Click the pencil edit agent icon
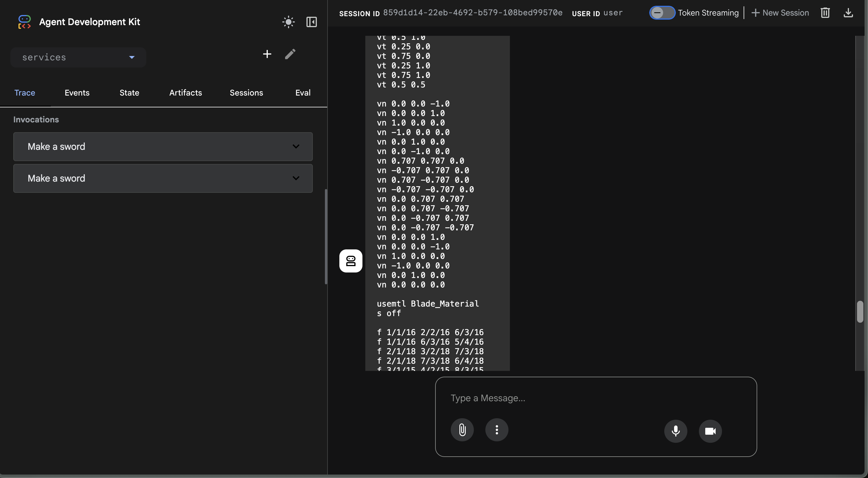The height and width of the screenshot is (478, 868). point(290,54)
